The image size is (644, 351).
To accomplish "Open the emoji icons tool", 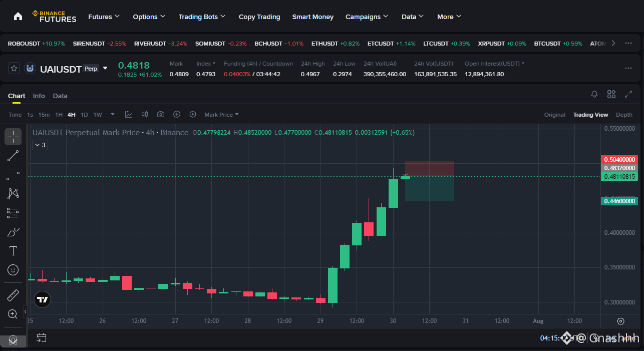I will coord(13,270).
